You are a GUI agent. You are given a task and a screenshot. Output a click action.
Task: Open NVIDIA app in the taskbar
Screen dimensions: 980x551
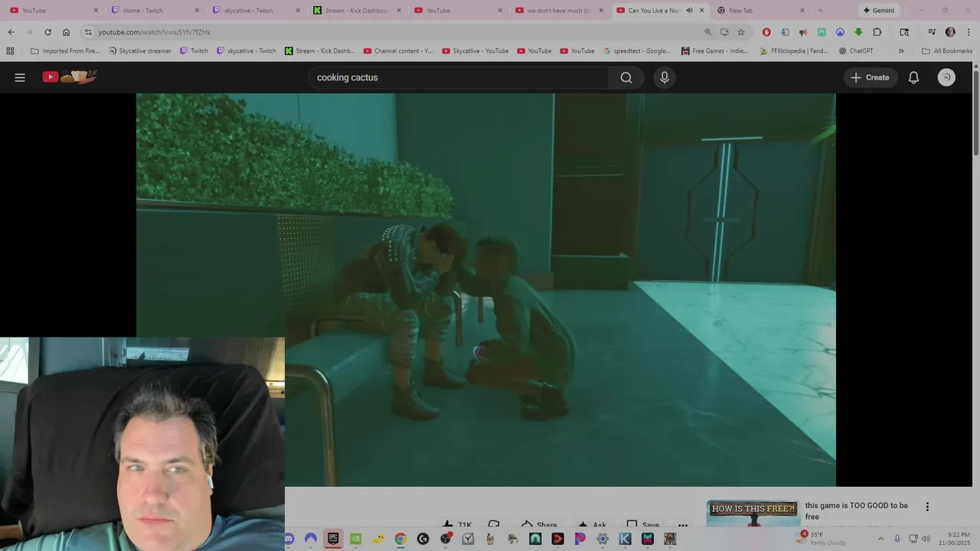click(355, 539)
